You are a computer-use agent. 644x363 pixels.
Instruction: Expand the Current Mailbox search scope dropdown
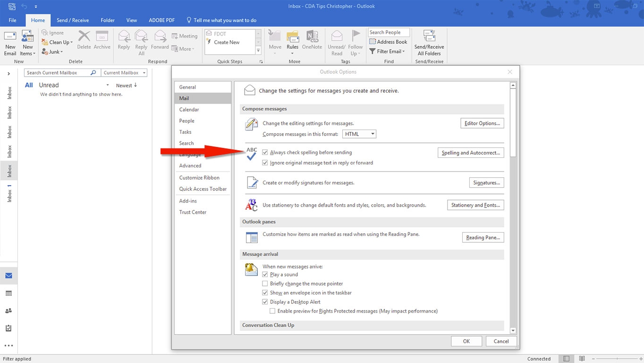pos(125,73)
